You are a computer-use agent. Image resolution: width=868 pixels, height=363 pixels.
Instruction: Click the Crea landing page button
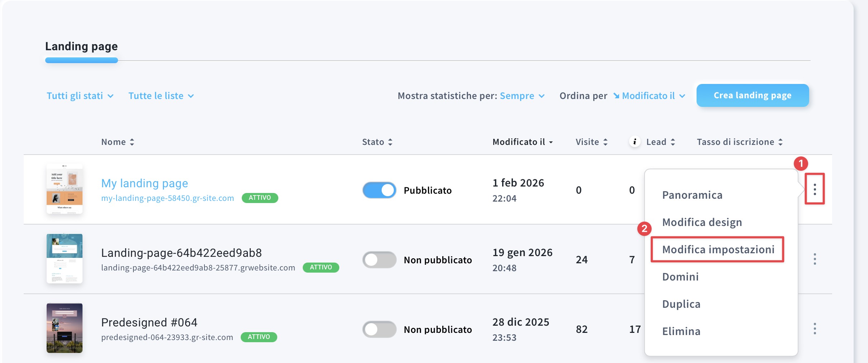point(753,95)
